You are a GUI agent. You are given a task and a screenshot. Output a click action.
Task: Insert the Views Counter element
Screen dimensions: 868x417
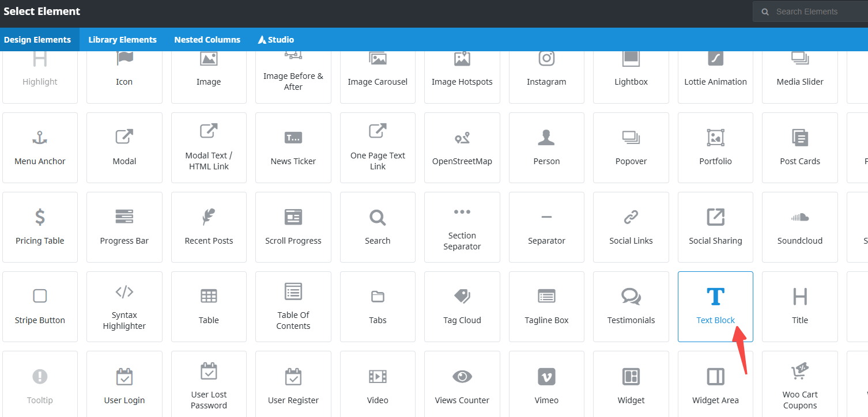[x=462, y=386]
